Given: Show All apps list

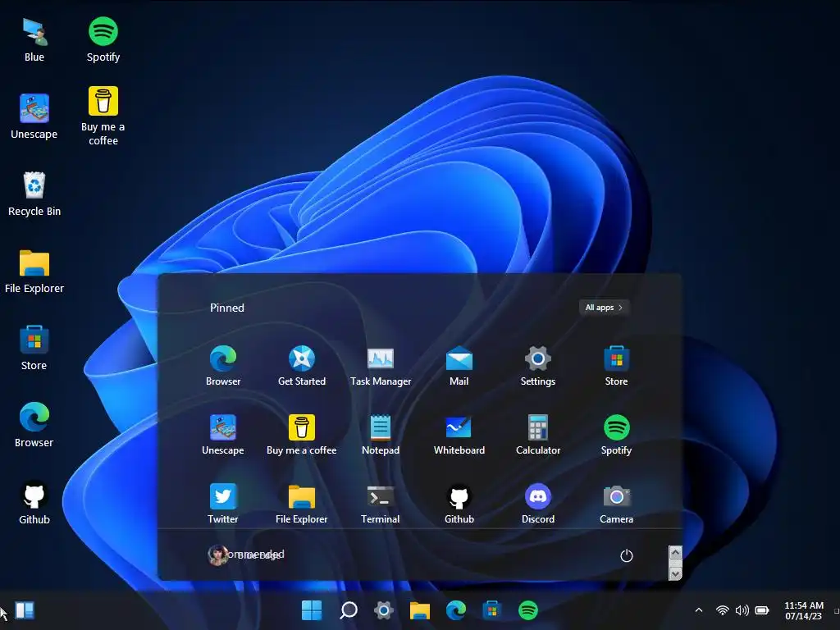Looking at the screenshot, I should coord(604,308).
